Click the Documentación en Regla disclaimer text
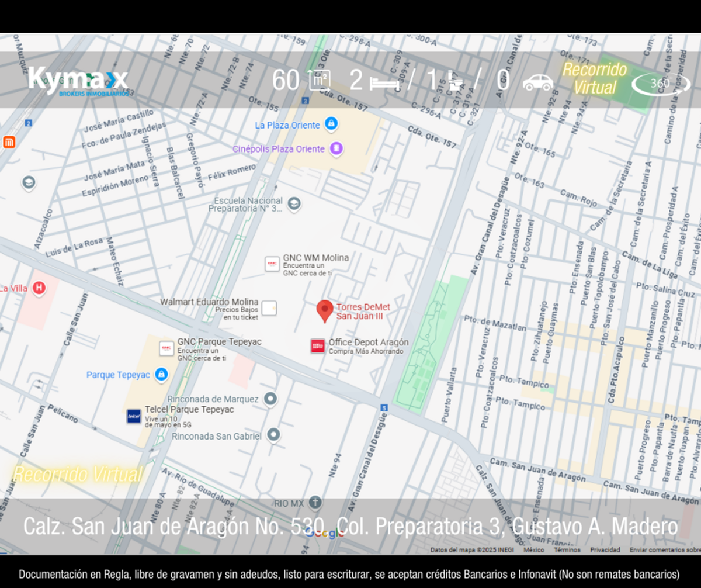The height and width of the screenshot is (588, 701). (350, 574)
